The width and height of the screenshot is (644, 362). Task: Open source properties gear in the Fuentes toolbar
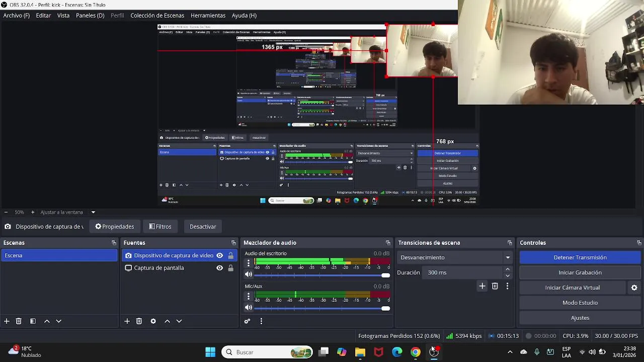(x=153, y=321)
